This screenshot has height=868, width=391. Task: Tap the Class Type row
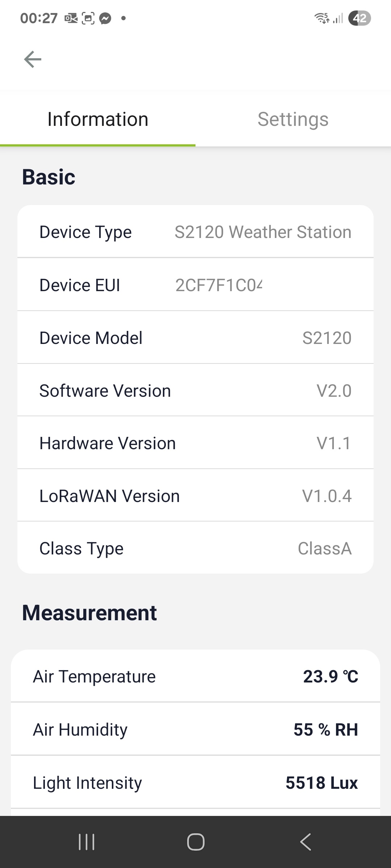(x=195, y=549)
